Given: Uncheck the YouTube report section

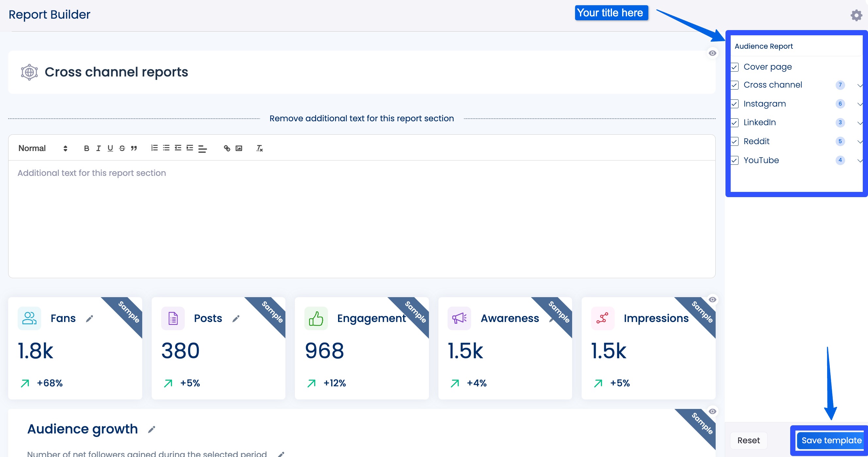Looking at the screenshot, I should [x=735, y=161].
